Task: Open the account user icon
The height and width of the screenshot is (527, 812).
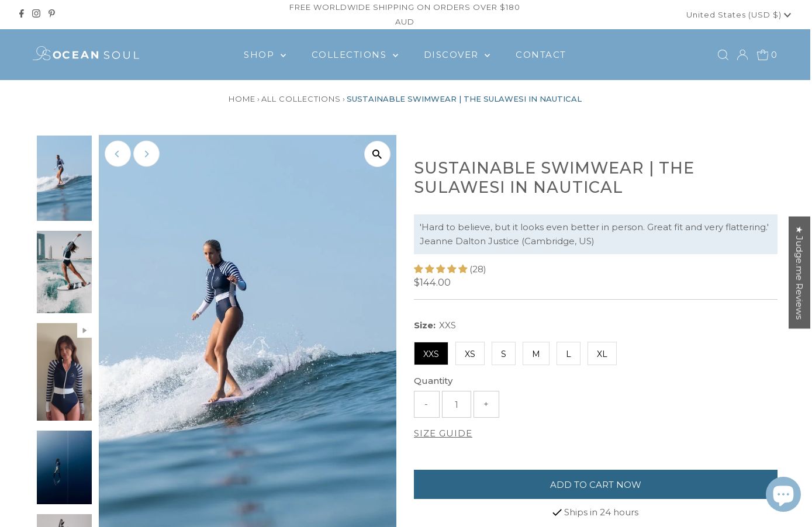Action: pos(742,55)
